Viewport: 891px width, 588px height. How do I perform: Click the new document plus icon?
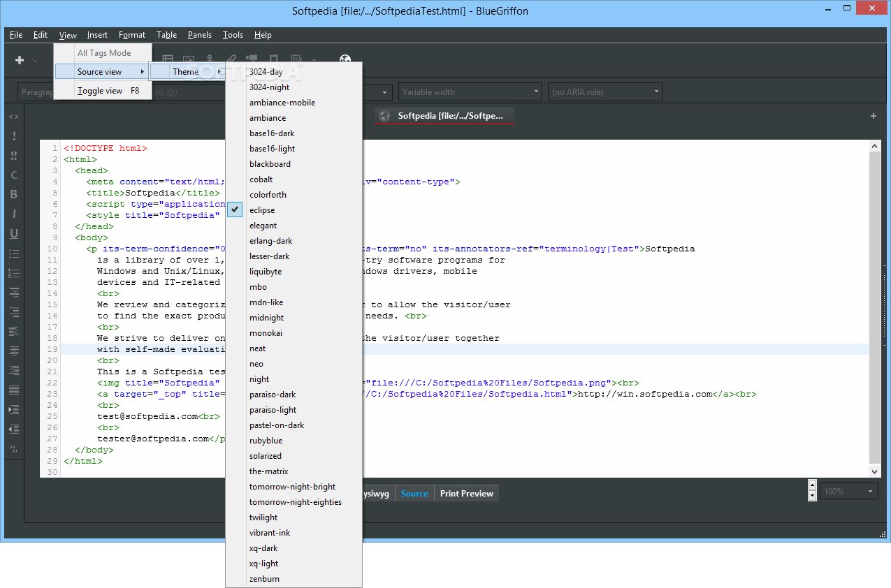point(20,61)
